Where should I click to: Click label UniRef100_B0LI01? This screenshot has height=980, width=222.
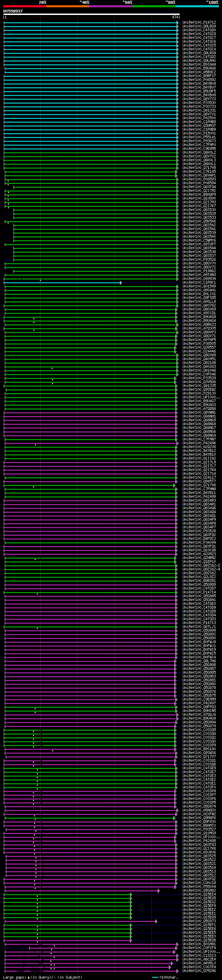199,294
